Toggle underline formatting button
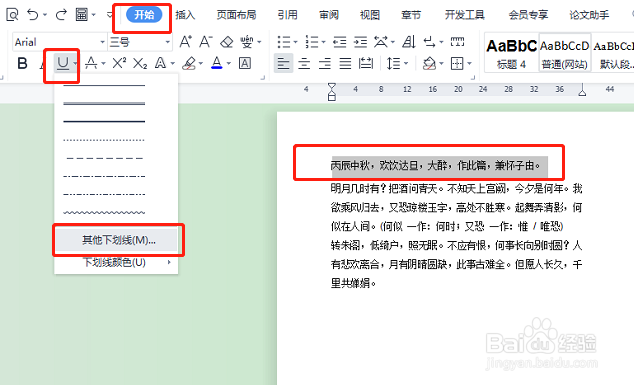The image size is (634, 385). [x=63, y=63]
